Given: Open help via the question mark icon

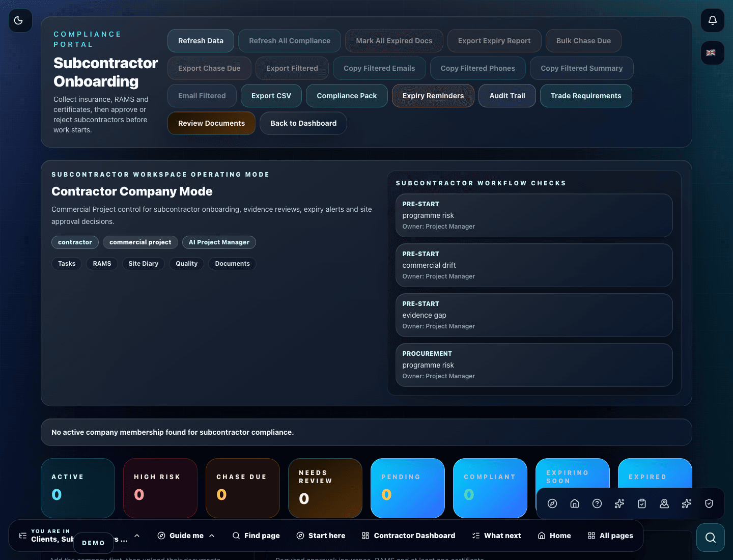Looking at the screenshot, I should pyautogui.click(x=597, y=503).
